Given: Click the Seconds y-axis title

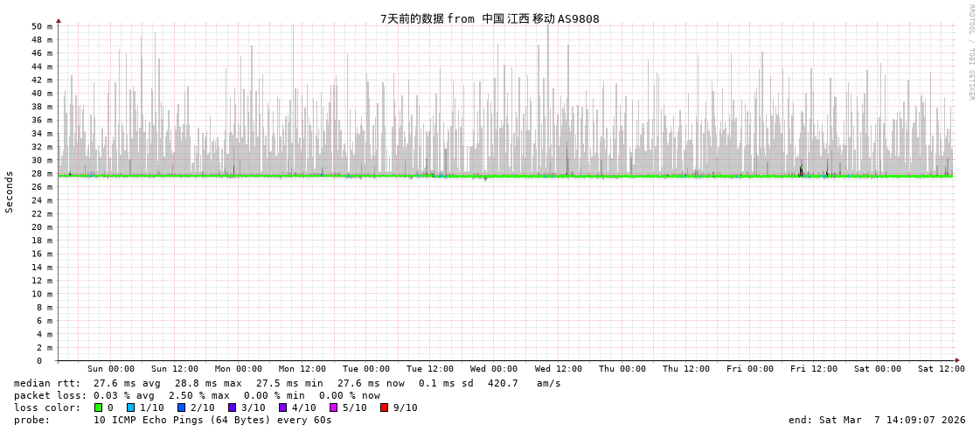Looking at the screenshot, I should tap(10, 192).
